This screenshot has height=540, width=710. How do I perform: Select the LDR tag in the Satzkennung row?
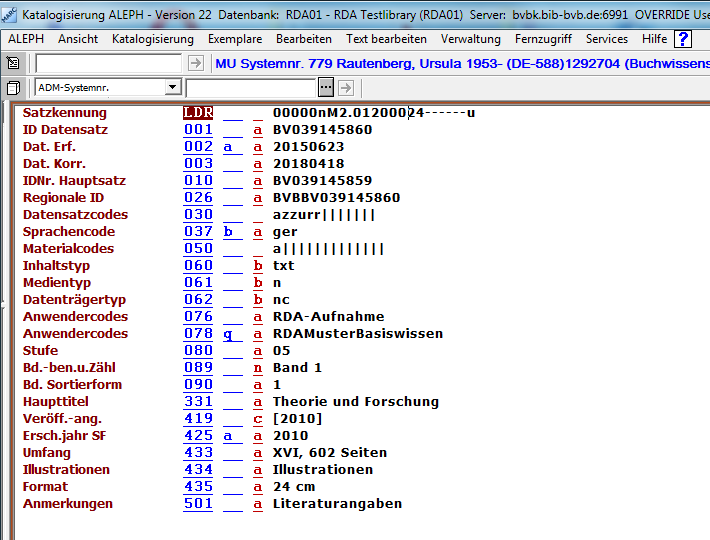click(x=198, y=113)
